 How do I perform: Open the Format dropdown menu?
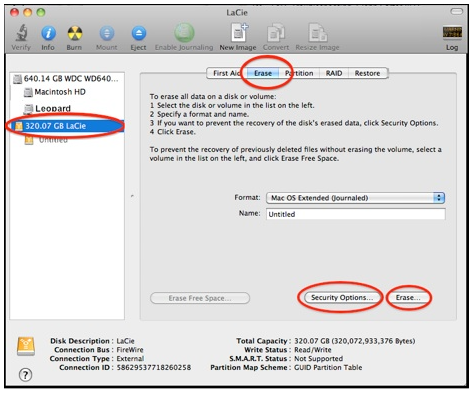tap(355, 198)
